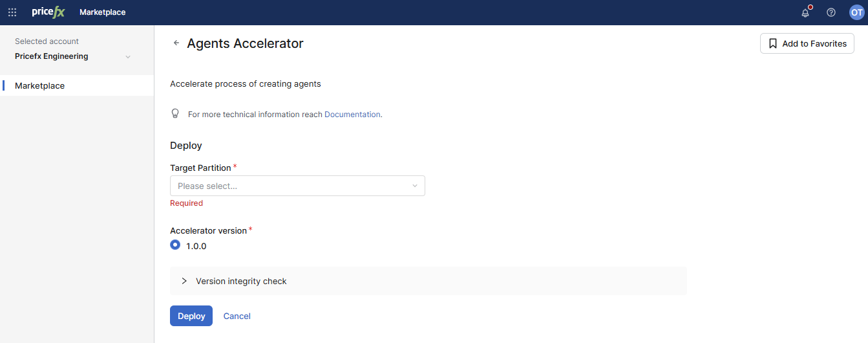Go back using the left arrow
868x343 pixels.
[x=176, y=43]
